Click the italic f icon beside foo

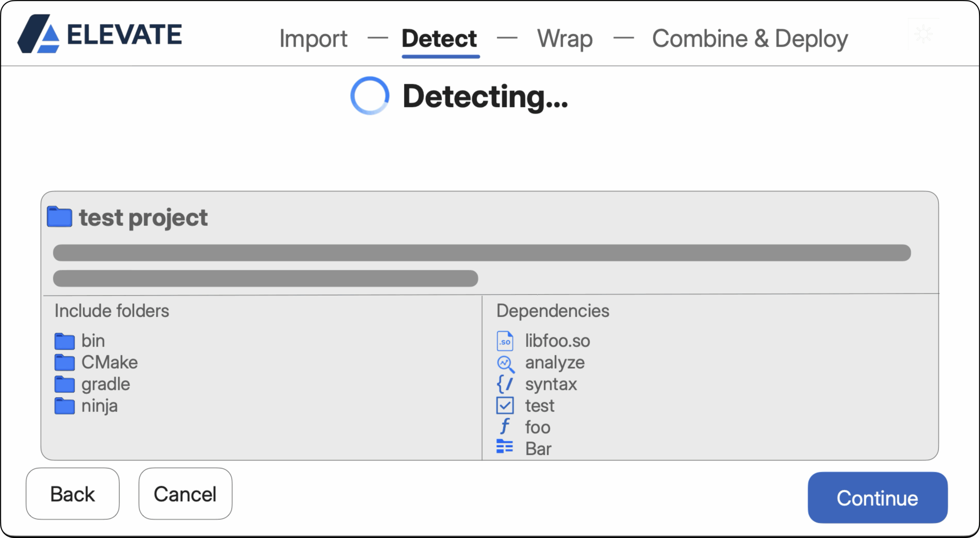[x=505, y=426]
